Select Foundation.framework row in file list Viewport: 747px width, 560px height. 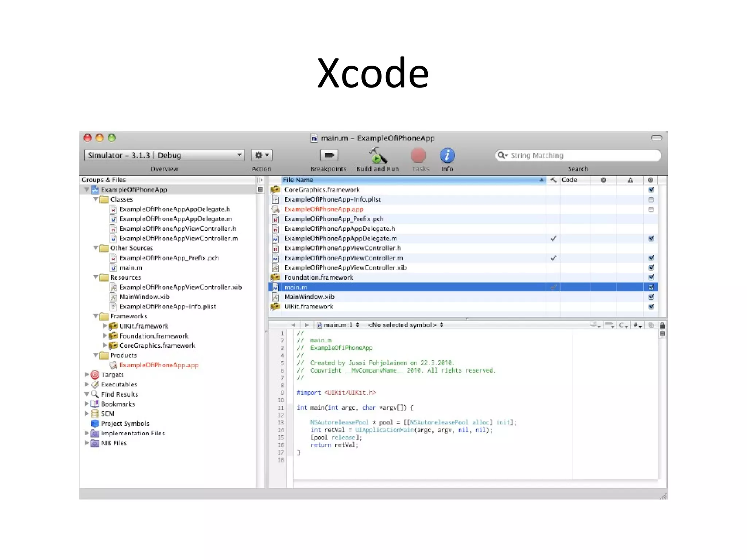(463, 277)
